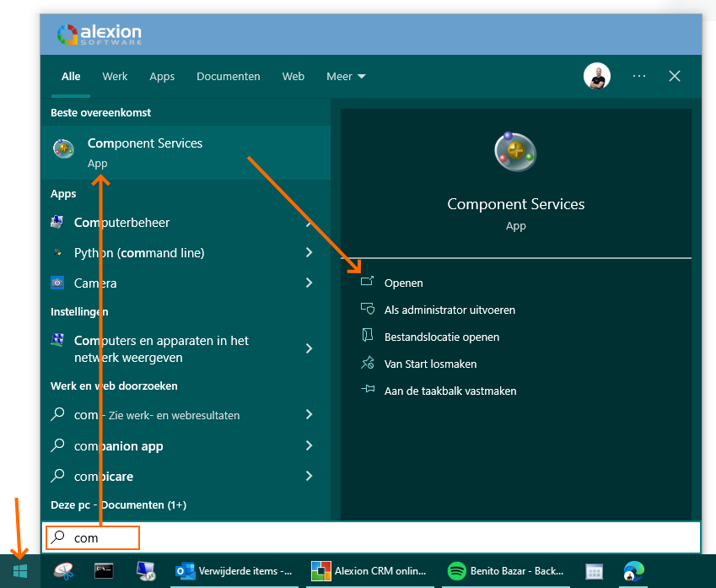
Task: Switch to the Web tab
Action: (x=293, y=76)
